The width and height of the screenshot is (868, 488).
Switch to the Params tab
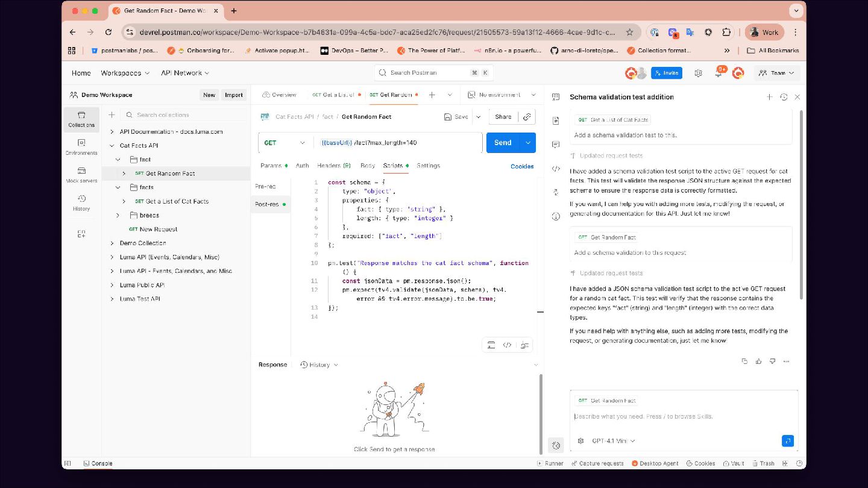pos(274,166)
